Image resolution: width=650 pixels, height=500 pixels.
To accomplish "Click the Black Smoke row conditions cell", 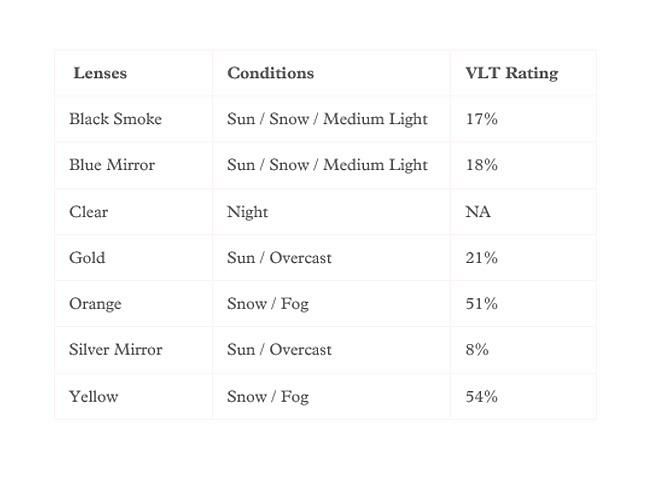I will [327, 119].
